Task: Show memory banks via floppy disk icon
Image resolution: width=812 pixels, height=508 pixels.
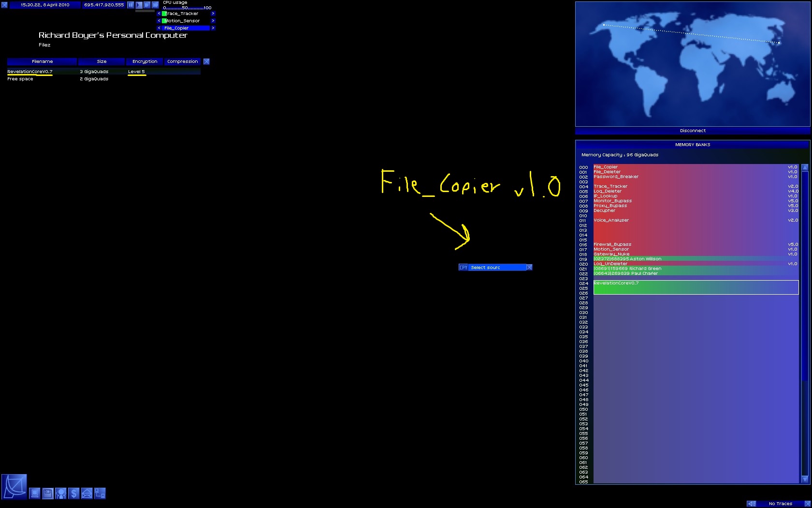Action: pyautogui.click(x=48, y=493)
